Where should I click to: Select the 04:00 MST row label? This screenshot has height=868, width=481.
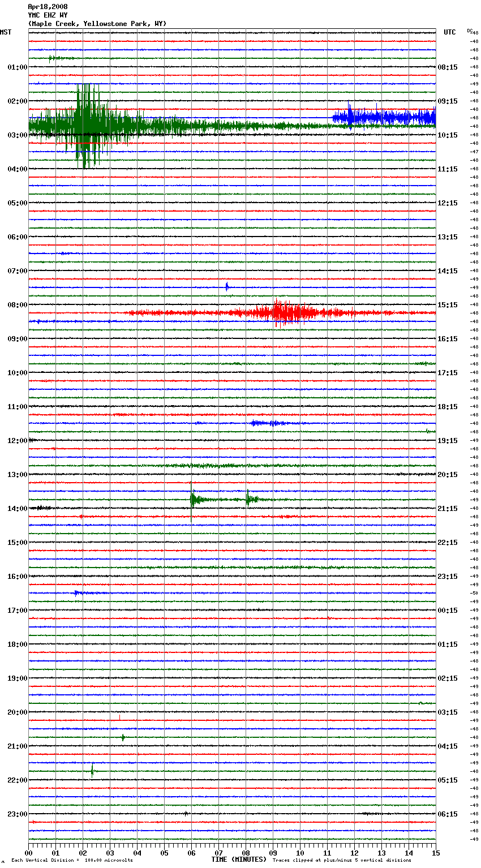point(18,169)
